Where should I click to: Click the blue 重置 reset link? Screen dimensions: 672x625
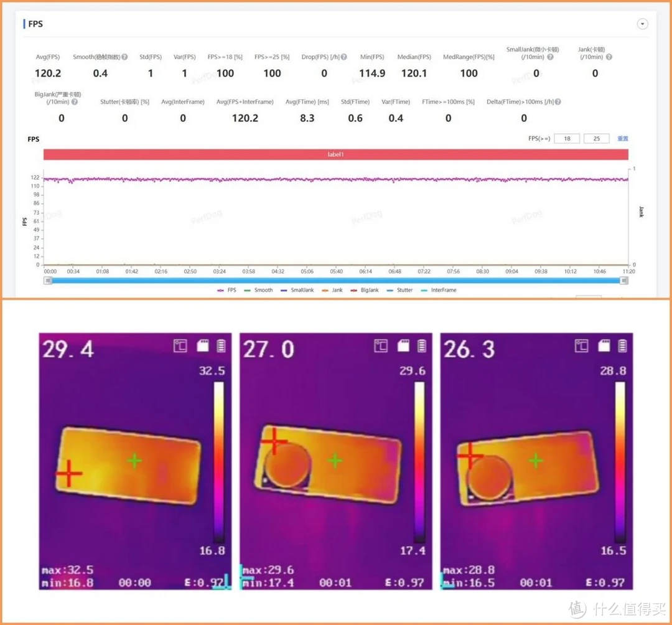pyautogui.click(x=622, y=139)
